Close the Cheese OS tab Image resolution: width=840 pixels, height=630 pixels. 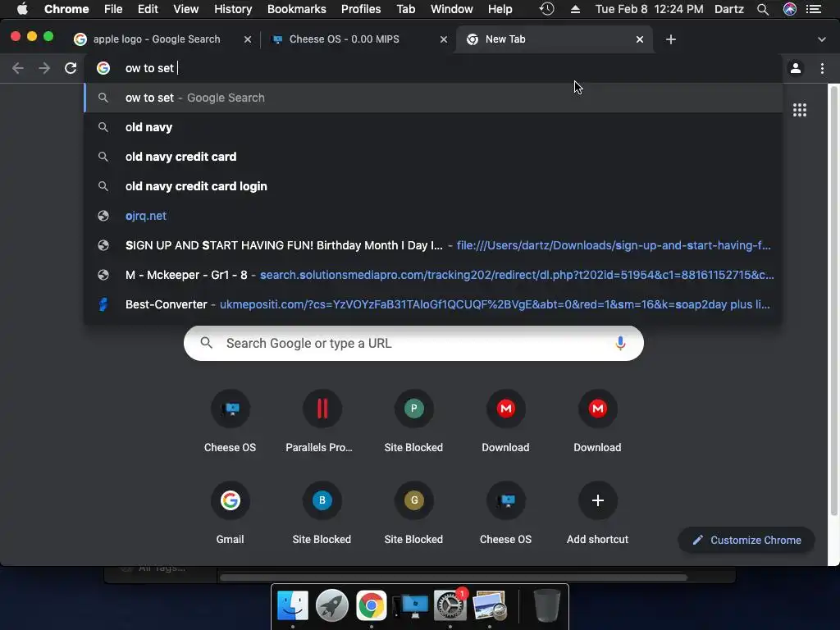444,39
